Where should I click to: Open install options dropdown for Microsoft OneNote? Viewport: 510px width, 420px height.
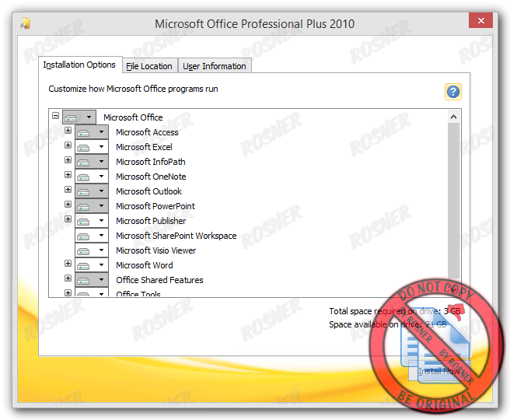(x=92, y=177)
